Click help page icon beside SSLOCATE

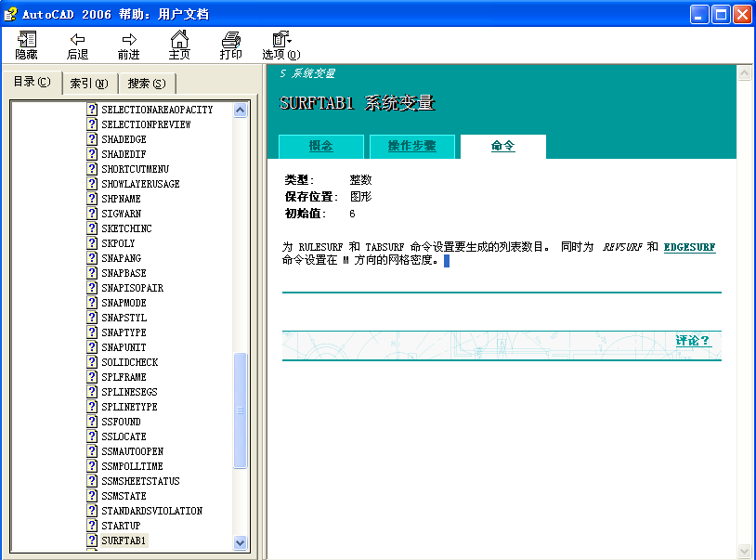92,436
